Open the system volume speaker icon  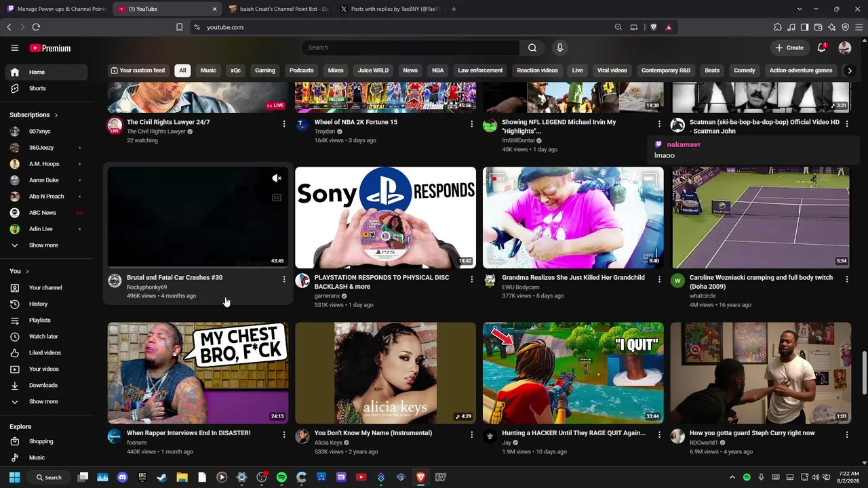[x=816, y=477]
